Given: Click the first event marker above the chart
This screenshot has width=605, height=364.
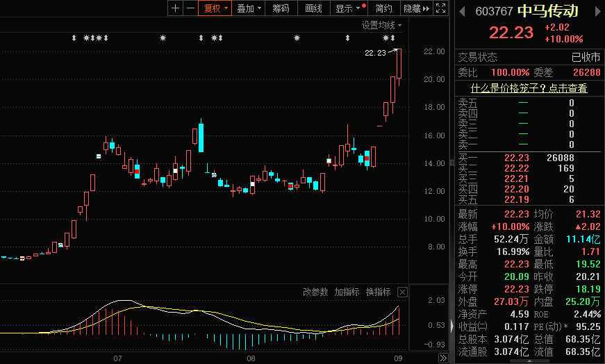Looking at the screenshot, I should click(x=74, y=38).
